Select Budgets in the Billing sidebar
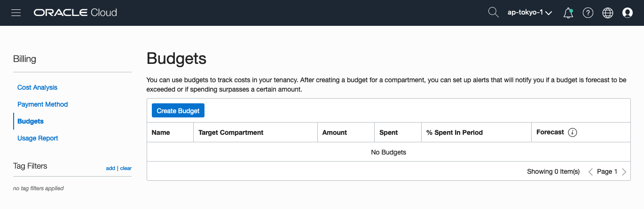Screen dimensions: 644x209 [x=31, y=121]
